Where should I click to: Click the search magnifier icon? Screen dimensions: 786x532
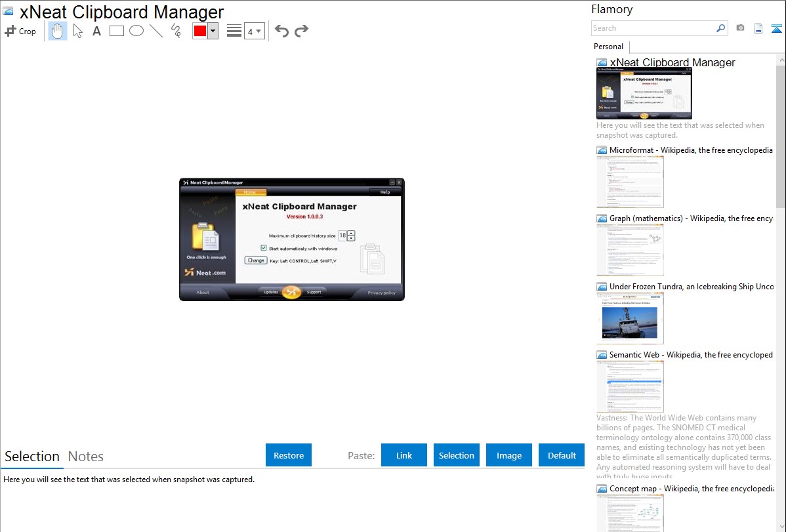721,28
